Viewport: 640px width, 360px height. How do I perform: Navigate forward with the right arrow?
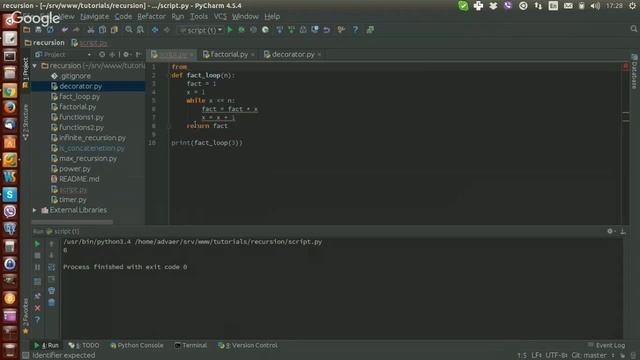[167, 30]
